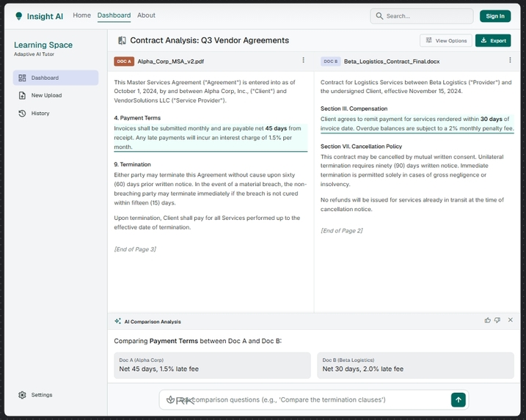Screen dimensions: 526x420
Task: Open the Doc A kebab menu
Action: click(303, 60)
